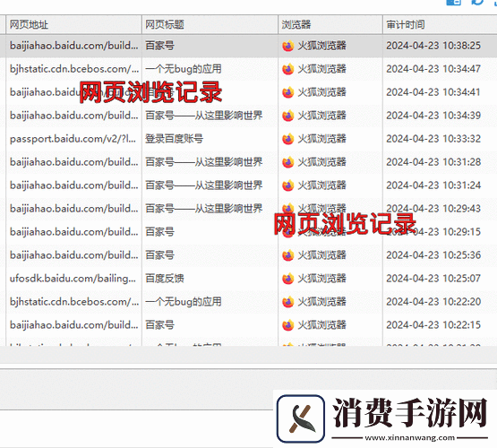
Task: Click baijiahao URL in the 10:29:15 row
Action: point(73,232)
